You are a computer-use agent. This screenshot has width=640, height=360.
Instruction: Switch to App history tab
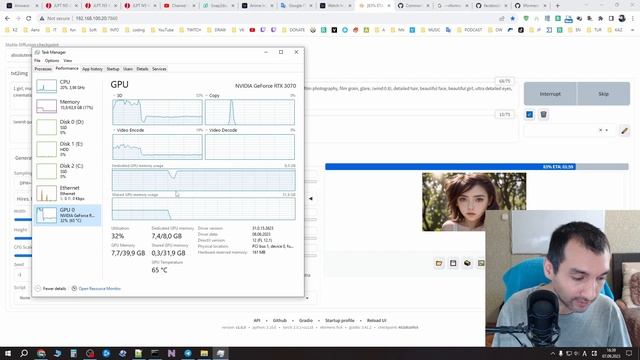[92, 69]
